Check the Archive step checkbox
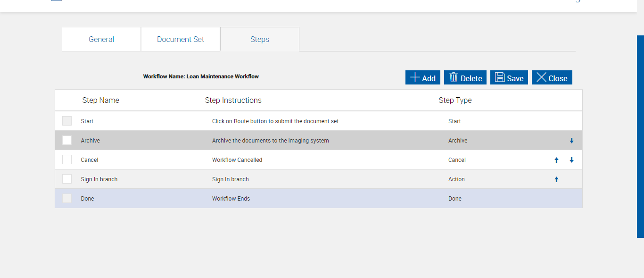The image size is (644, 278). 67,140
